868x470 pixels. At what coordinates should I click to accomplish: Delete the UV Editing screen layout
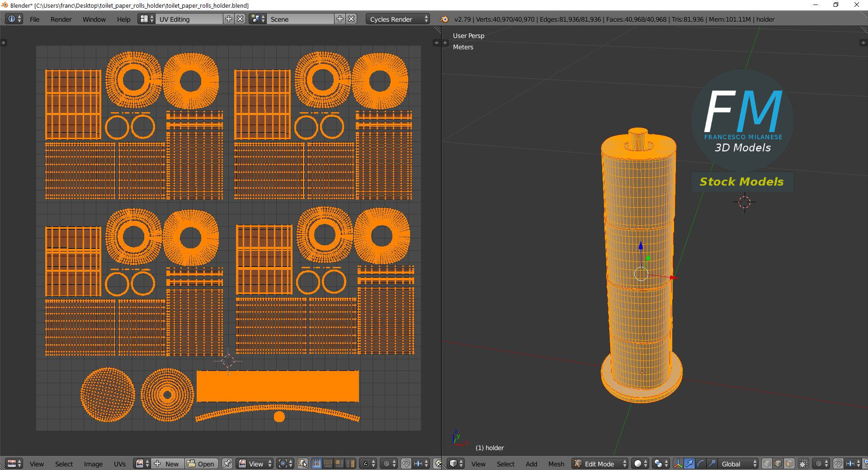coord(241,19)
